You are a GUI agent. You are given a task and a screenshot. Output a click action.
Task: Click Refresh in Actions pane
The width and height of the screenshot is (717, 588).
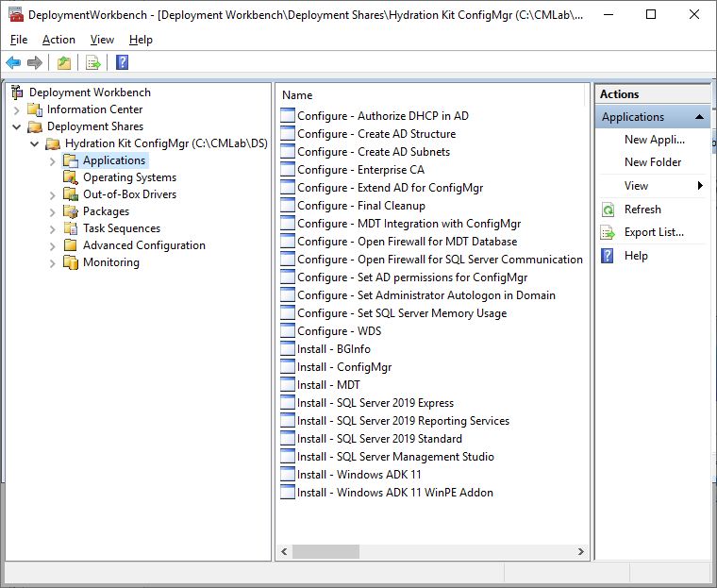[x=642, y=210]
